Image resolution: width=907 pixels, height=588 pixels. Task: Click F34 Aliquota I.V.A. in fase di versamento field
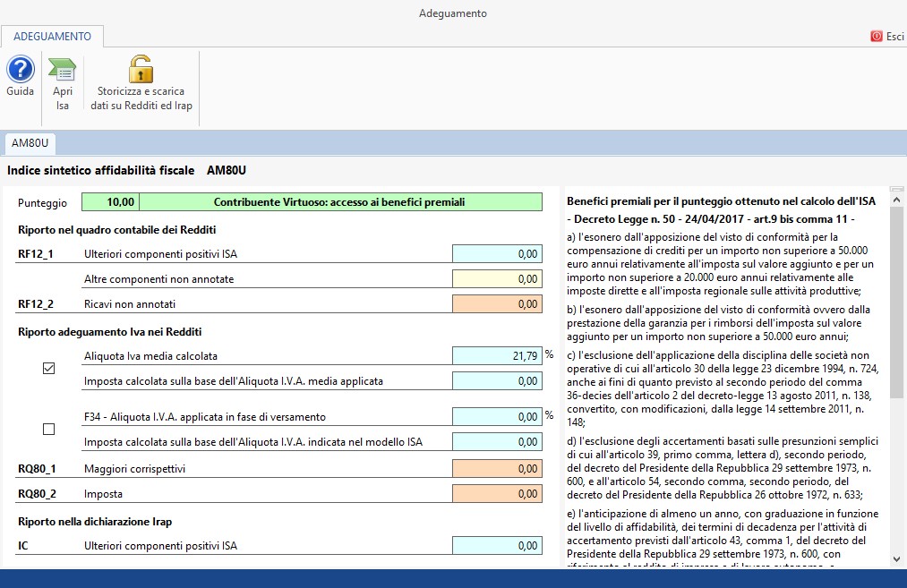click(498, 417)
